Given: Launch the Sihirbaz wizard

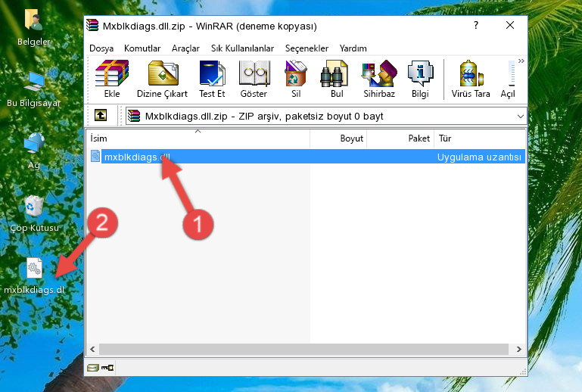Looking at the screenshot, I should pos(379,79).
